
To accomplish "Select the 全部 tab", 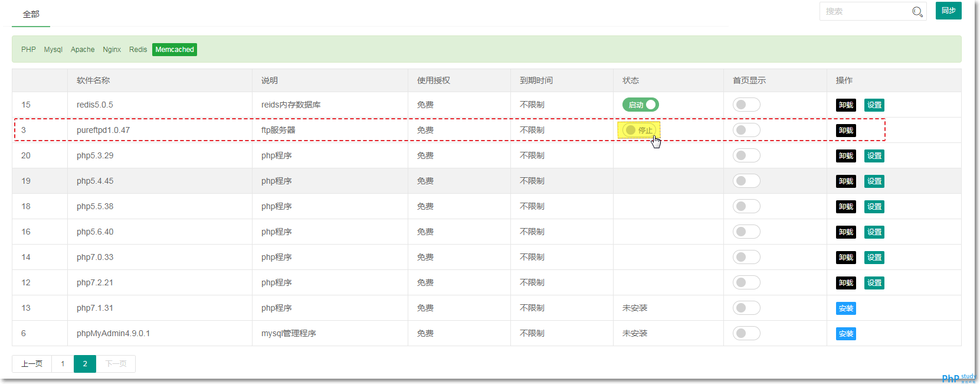I will (x=31, y=14).
